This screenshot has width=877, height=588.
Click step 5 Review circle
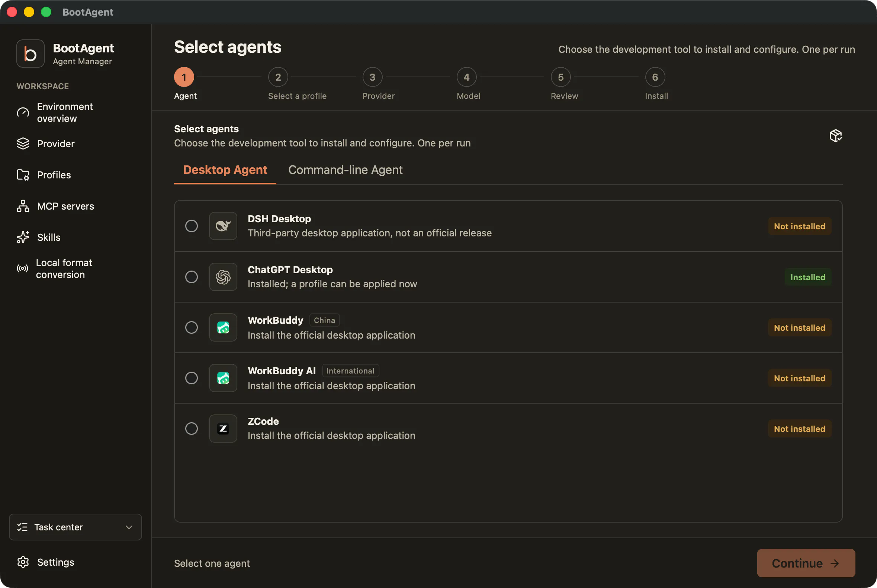(560, 77)
